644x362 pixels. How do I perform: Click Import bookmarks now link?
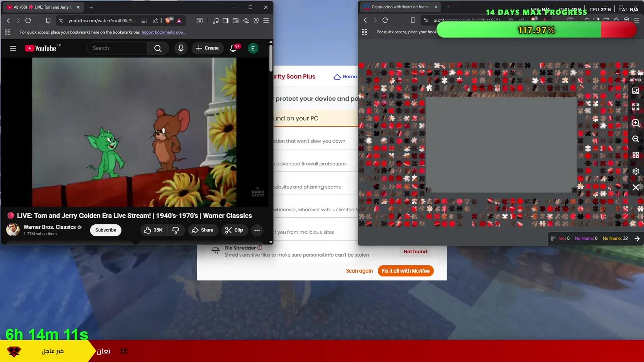pos(164,32)
